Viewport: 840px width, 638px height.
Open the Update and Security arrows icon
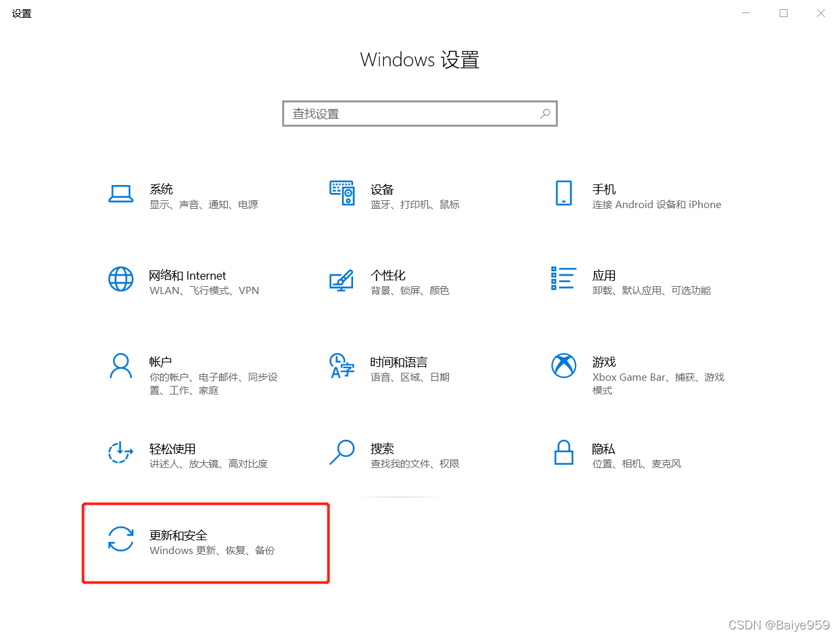click(x=121, y=539)
